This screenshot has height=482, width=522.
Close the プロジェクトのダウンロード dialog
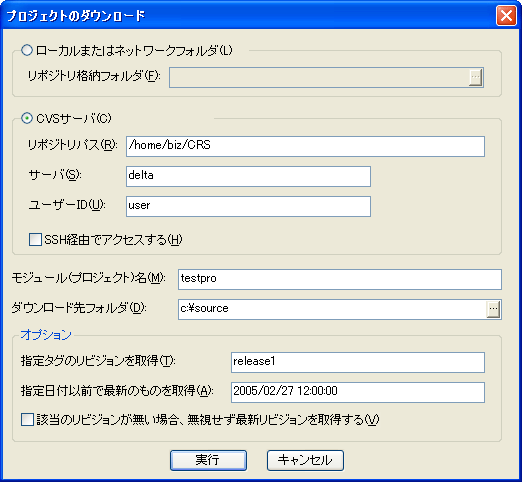(x=506, y=15)
